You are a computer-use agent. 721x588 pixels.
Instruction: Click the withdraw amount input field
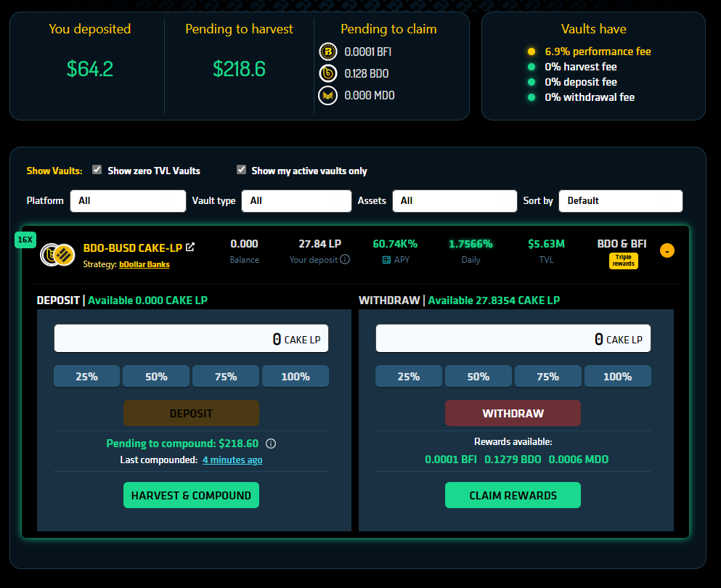(x=513, y=339)
